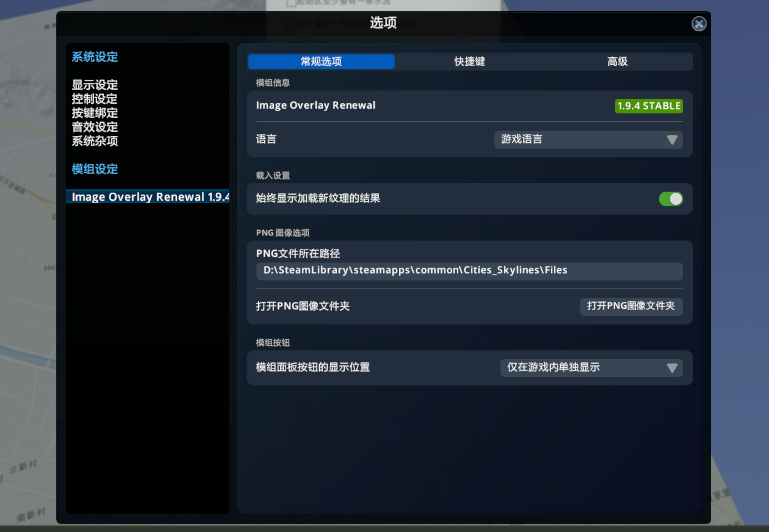
Task: Open 按键绑定 settings page
Action: tap(94, 113)
